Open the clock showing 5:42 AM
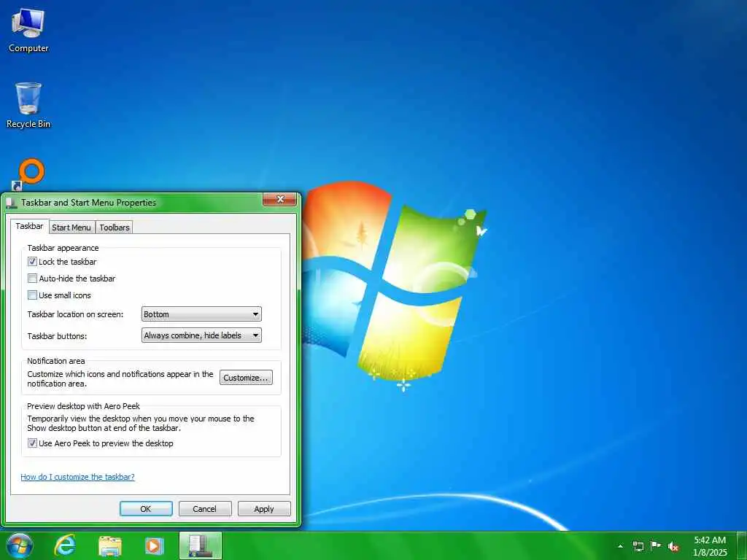 710,546
